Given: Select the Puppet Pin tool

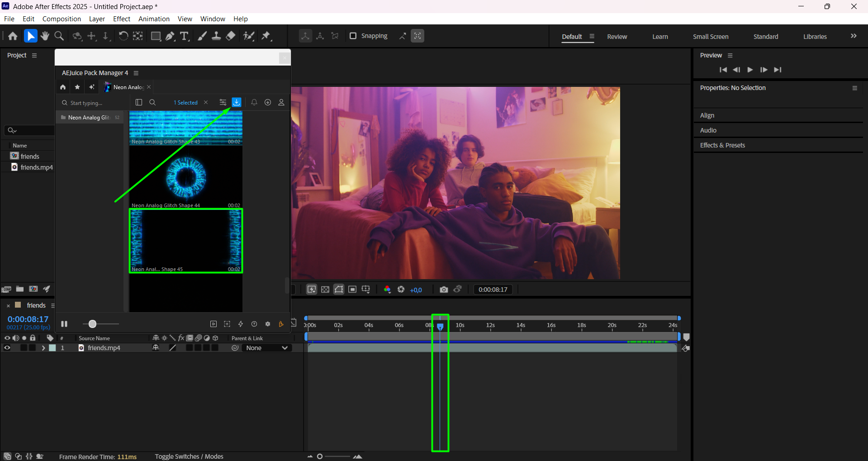Looking at the screenshot, I should click(x=266, y=36).
